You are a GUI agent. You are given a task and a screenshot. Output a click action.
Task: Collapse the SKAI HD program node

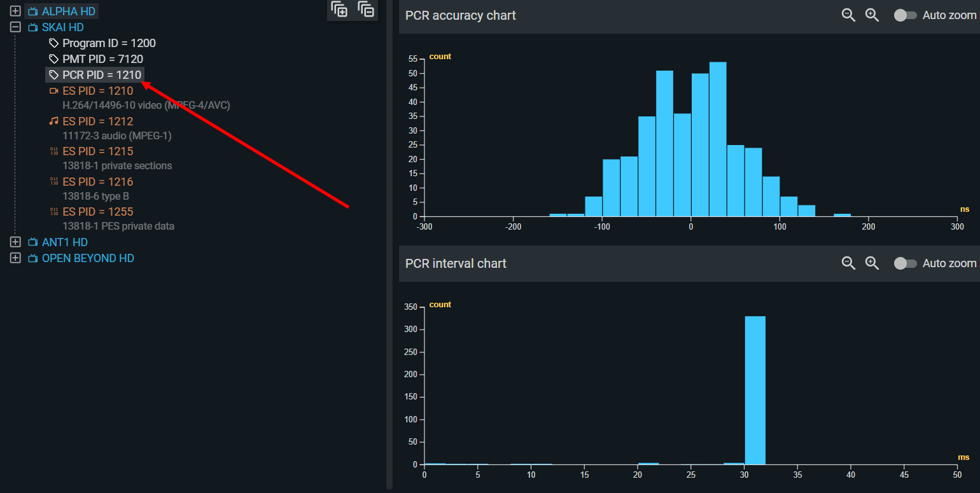[16, 27]
